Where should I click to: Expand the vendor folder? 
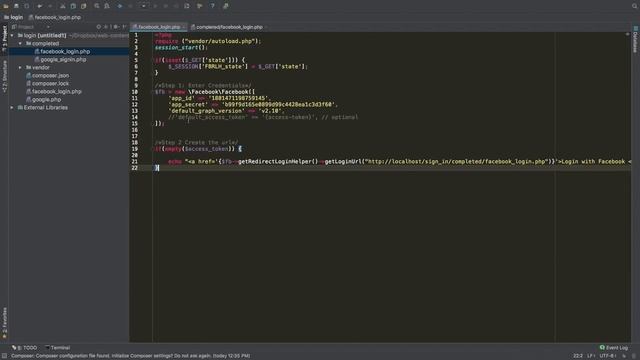[20, 68]
